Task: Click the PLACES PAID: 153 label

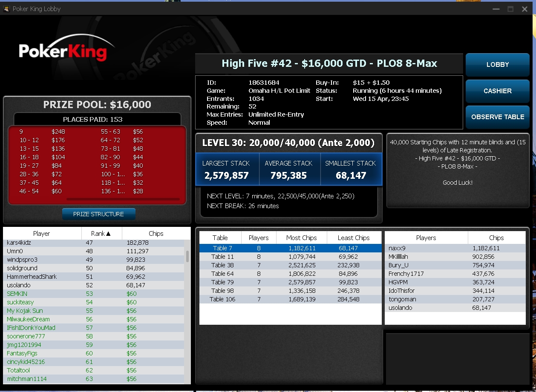Action: click(92, 119)
